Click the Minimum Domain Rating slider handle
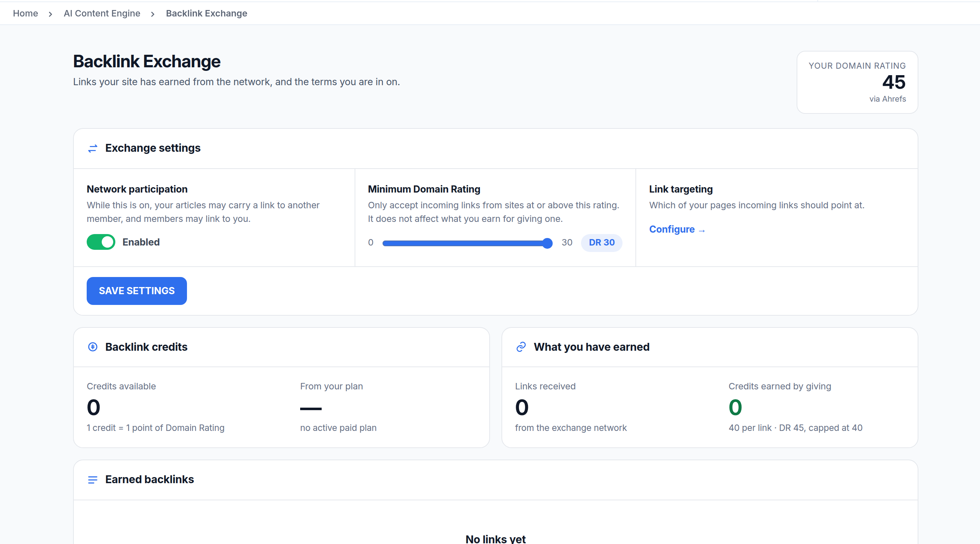980x544 pixels. [x=547, y=243]
